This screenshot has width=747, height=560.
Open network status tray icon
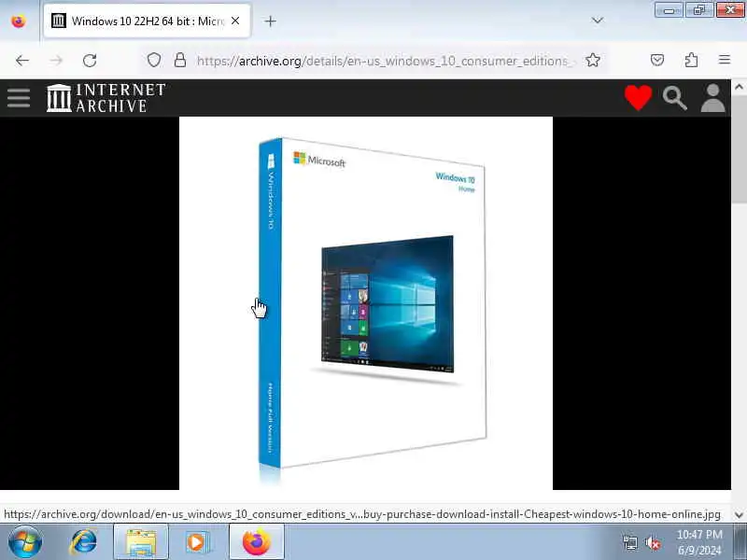[629, 543]
